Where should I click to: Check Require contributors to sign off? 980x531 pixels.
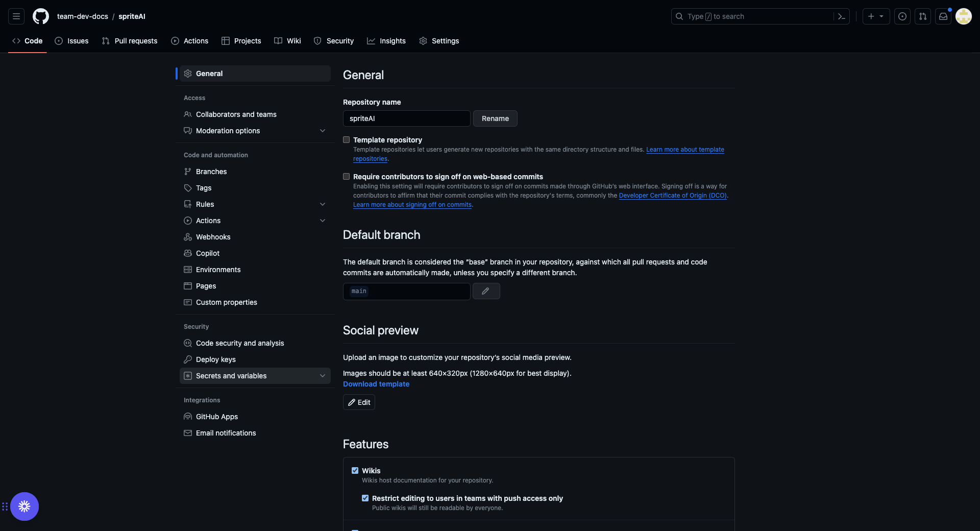[347, 177]
